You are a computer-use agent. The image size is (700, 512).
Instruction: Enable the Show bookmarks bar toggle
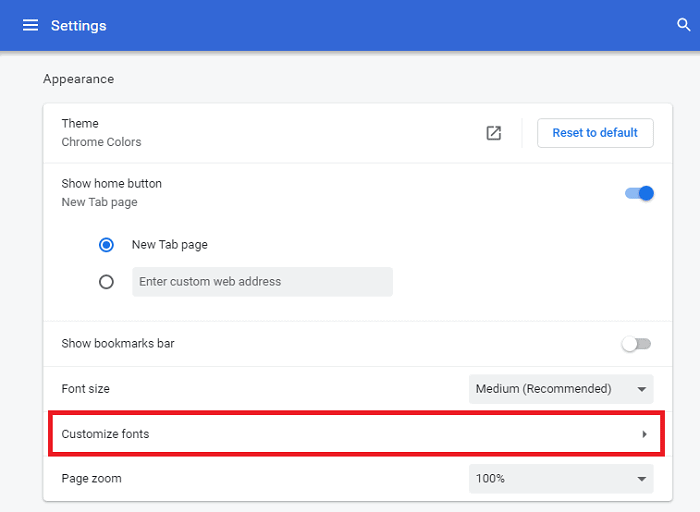pyautogui.click(x=636, y=344)
